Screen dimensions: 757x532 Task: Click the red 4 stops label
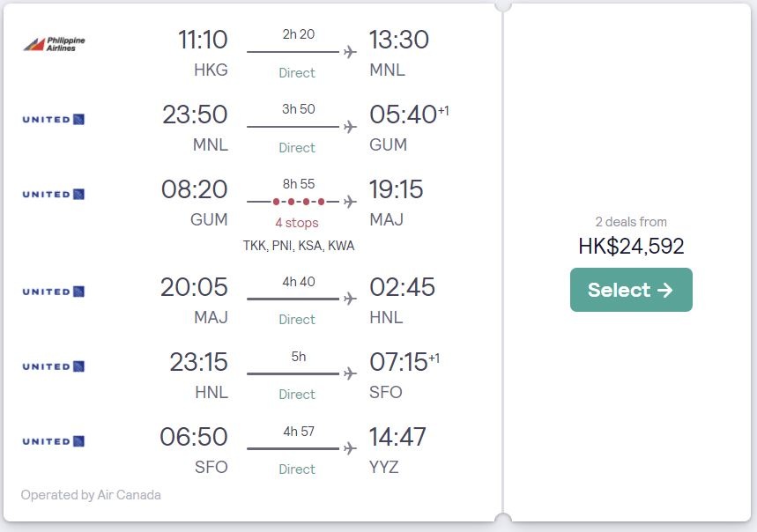pyautogui.click(x=297, y=223)
